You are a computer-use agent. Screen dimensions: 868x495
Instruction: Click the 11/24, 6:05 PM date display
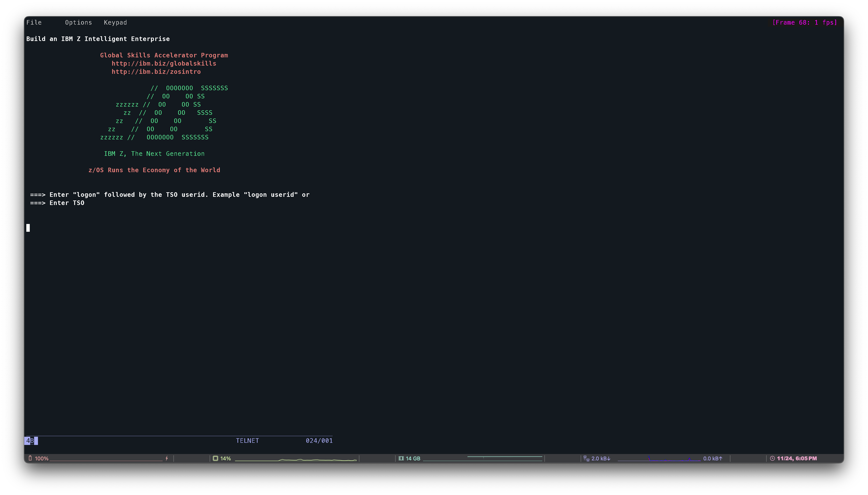(797, 458)
